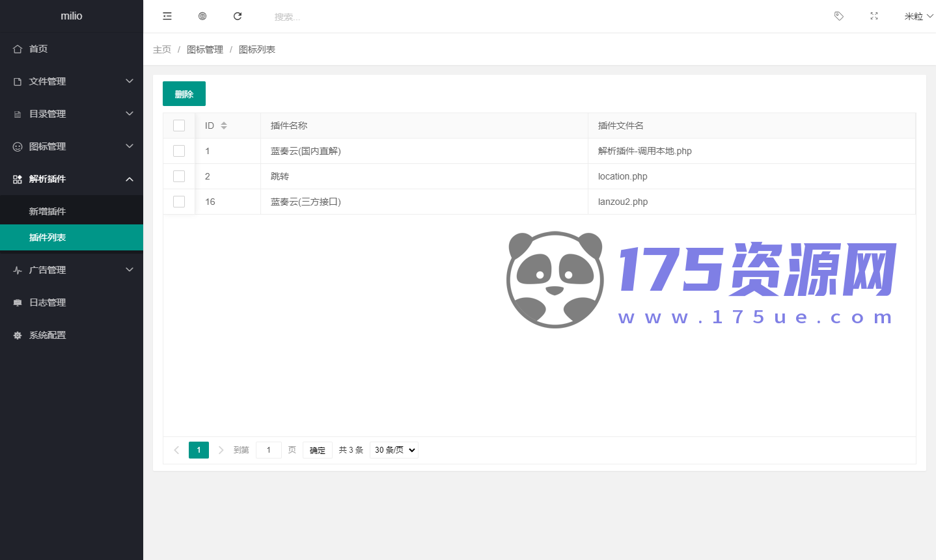Open 系统配置 in the sidebar
The width and height of the screenshot is (936, 560).
[72, 335]
